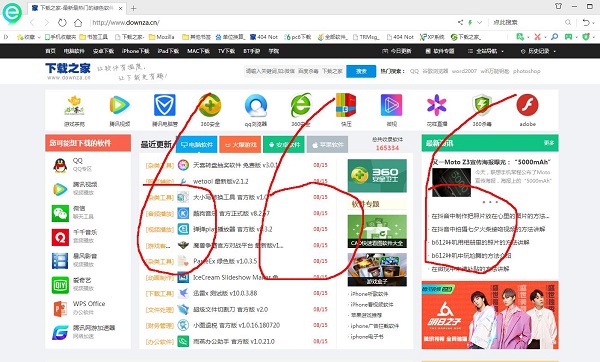This screenshot has width=600, height=362.
Task: Open the iPhone下载 navigation item
Action: coord(135,51)
